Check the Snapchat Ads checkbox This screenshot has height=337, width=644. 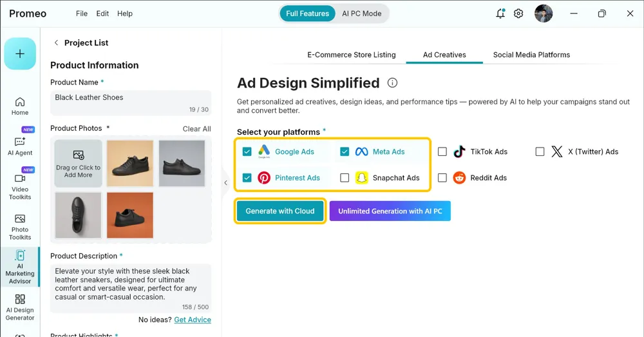[x=345, y=178]
